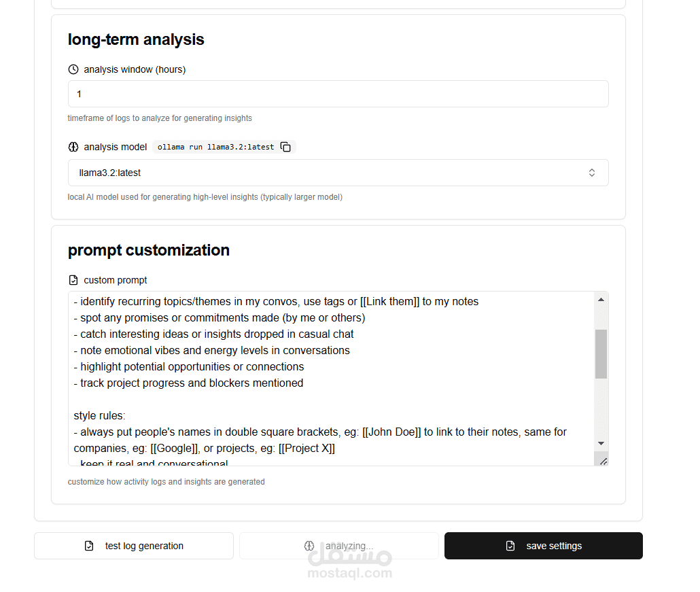Click the analysis model label text
The height and width of the screenshot is (592, 700).
[x=115, y=147]
